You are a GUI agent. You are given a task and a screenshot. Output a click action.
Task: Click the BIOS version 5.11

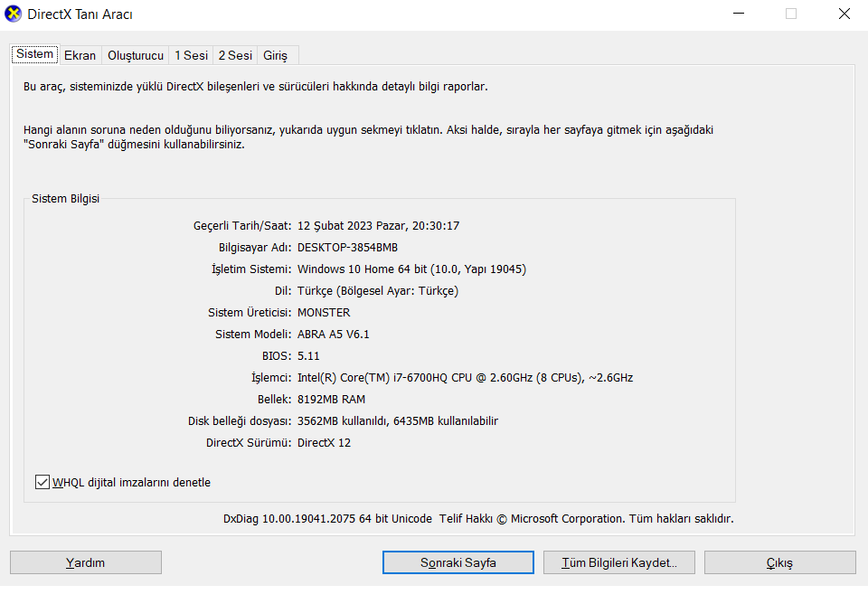tap(308, 356)
